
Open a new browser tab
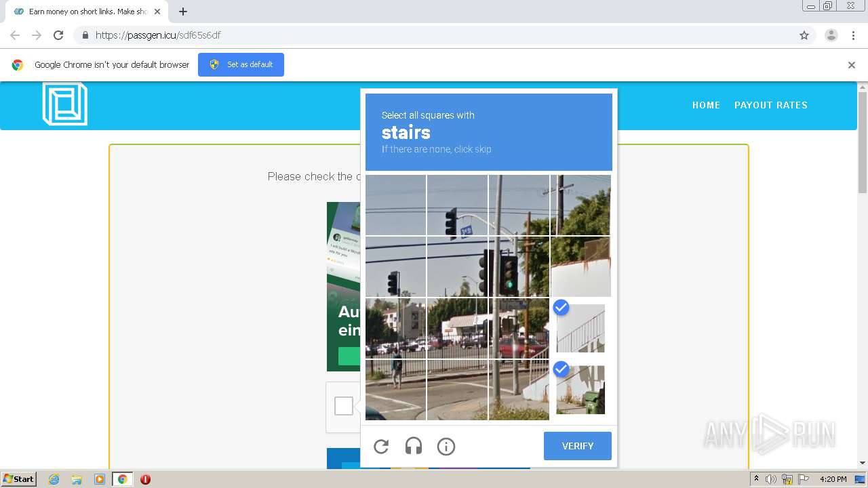pyautogui.click(x=183, y=12)
